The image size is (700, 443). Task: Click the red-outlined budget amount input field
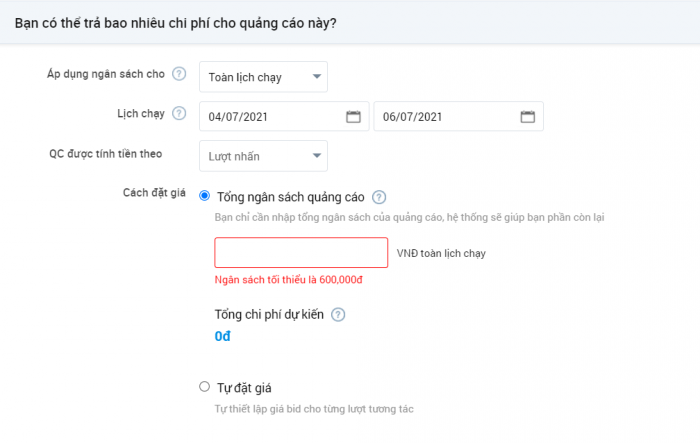[x=301, y=253]
